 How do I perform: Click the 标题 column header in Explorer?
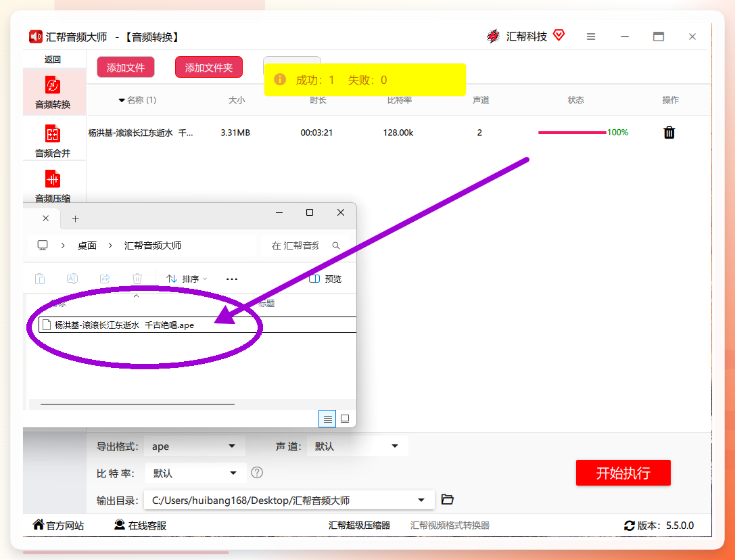pyautogui.click(x=266, y=304)
